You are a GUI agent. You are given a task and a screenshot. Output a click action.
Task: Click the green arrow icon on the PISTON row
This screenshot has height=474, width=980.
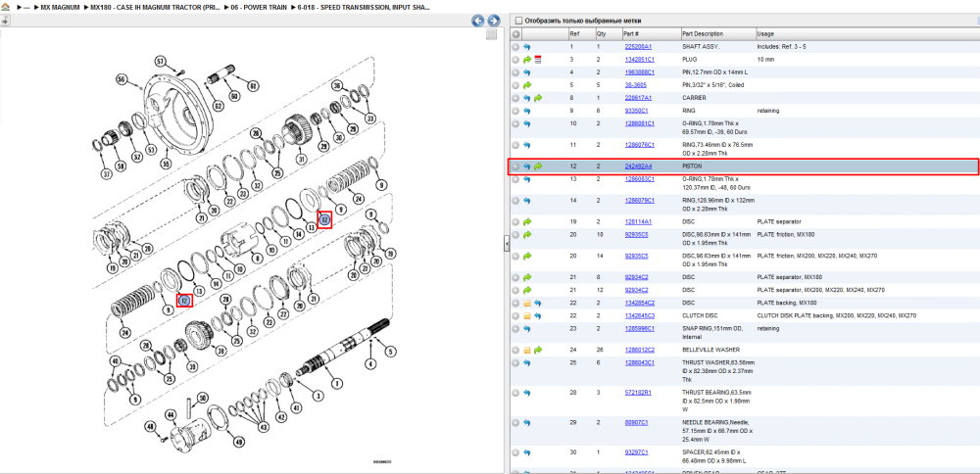click(537, 166)
